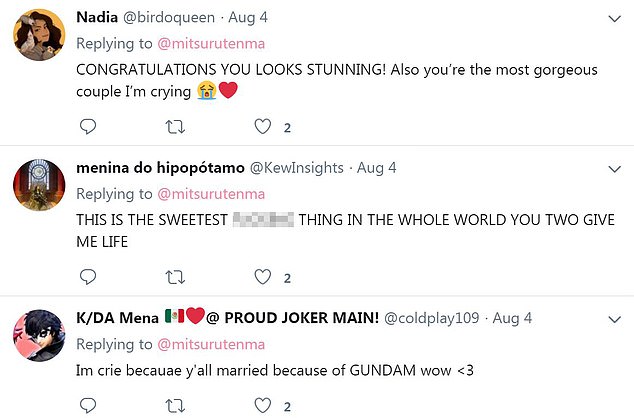Retweet the KewInsights tweet

coord(176,277)
